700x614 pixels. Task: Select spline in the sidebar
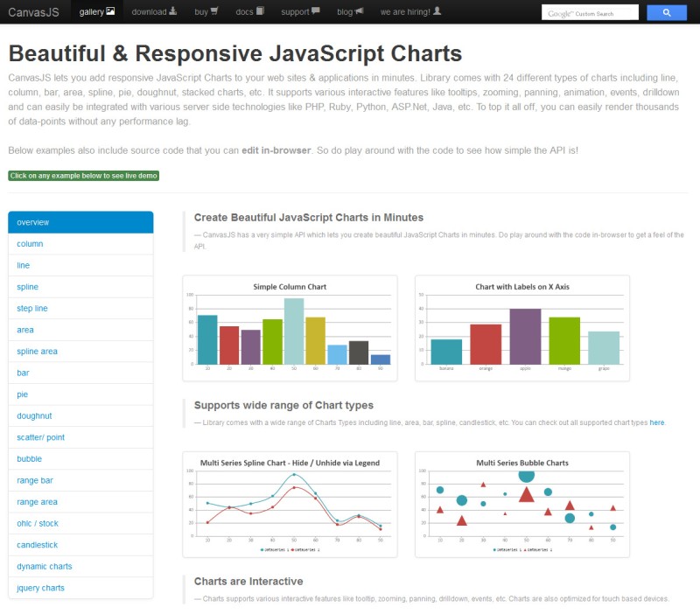pos(80,287)
